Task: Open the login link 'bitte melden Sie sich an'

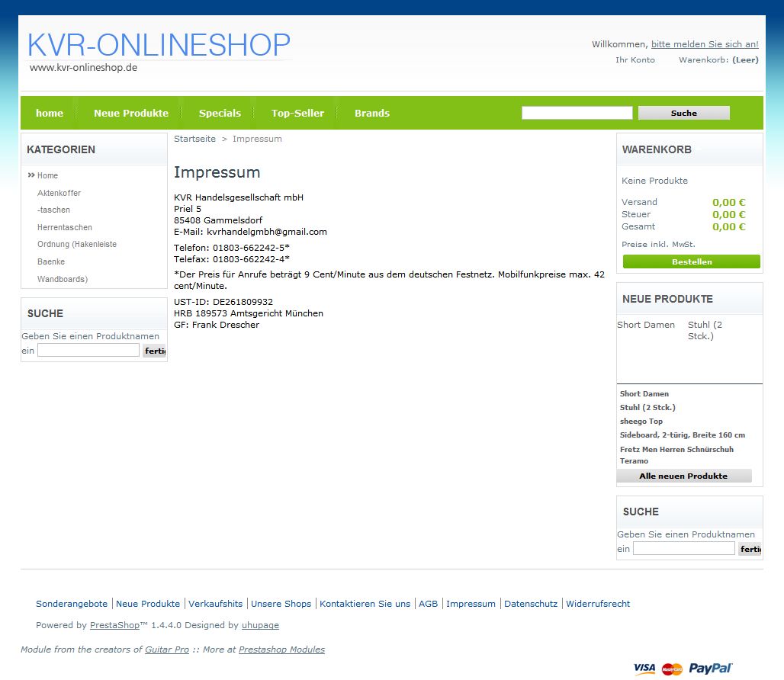Action: (705, 44)
